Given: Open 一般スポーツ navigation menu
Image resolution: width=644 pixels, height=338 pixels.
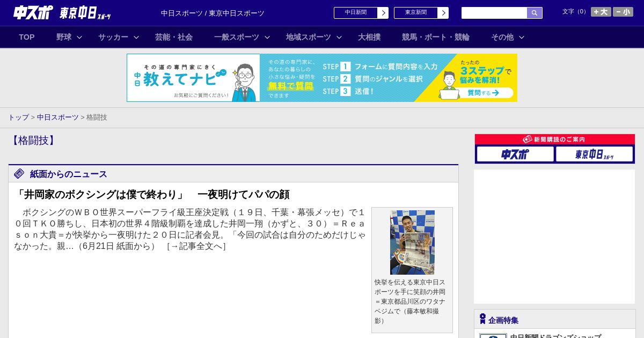Looking at the screenshot, I should point(237,37).
